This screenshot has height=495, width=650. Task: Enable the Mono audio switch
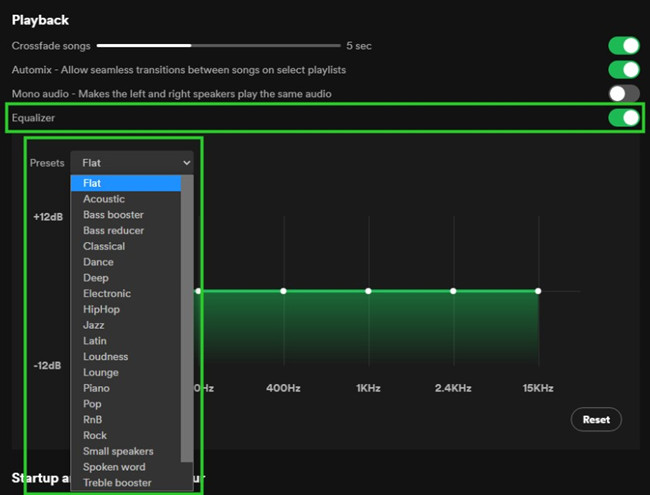pos(624,94)
